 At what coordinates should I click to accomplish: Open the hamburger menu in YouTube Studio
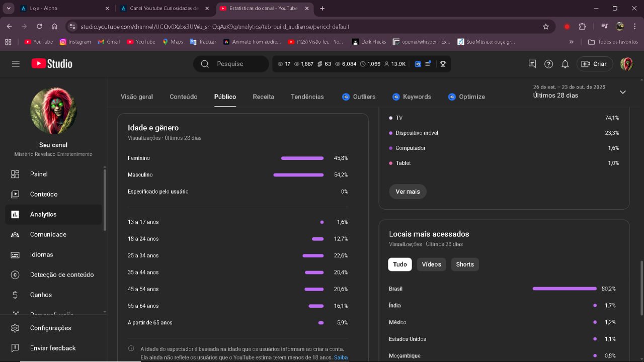pos(16,64)
